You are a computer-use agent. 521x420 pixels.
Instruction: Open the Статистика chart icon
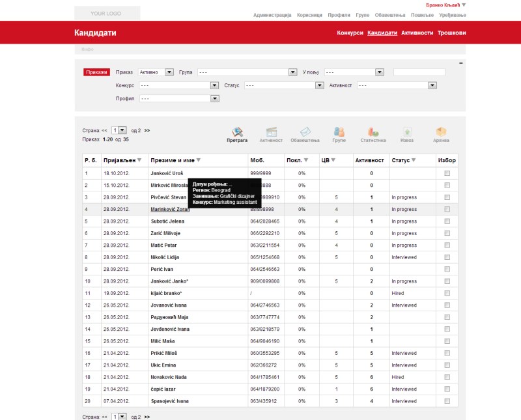[x=373, y=132]
